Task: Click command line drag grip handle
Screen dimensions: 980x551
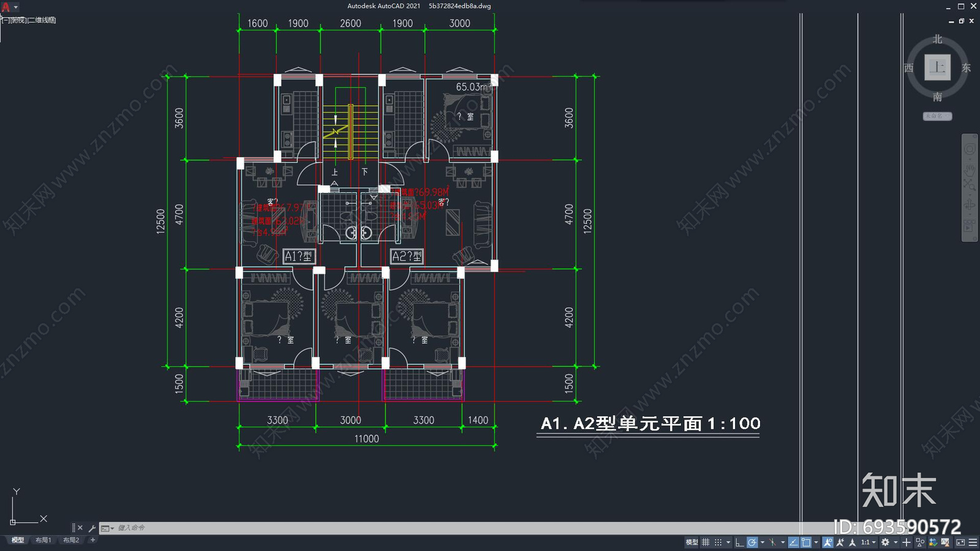Action: point(73,528)
